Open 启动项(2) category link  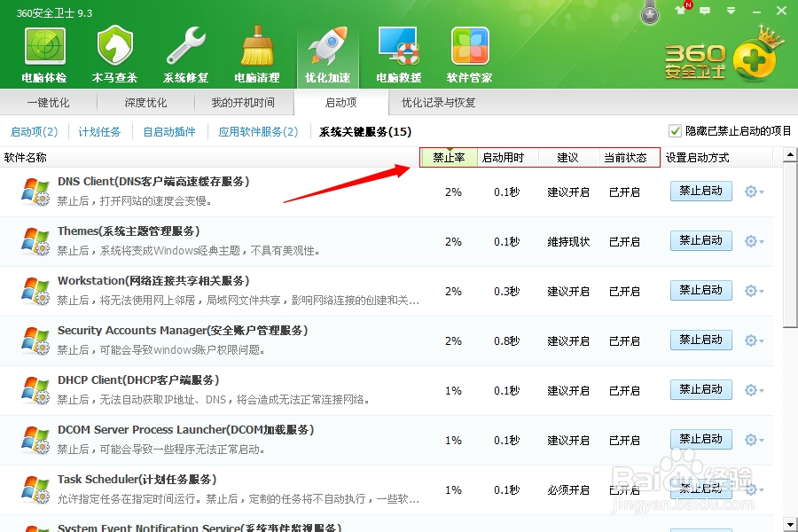[34, 132]
